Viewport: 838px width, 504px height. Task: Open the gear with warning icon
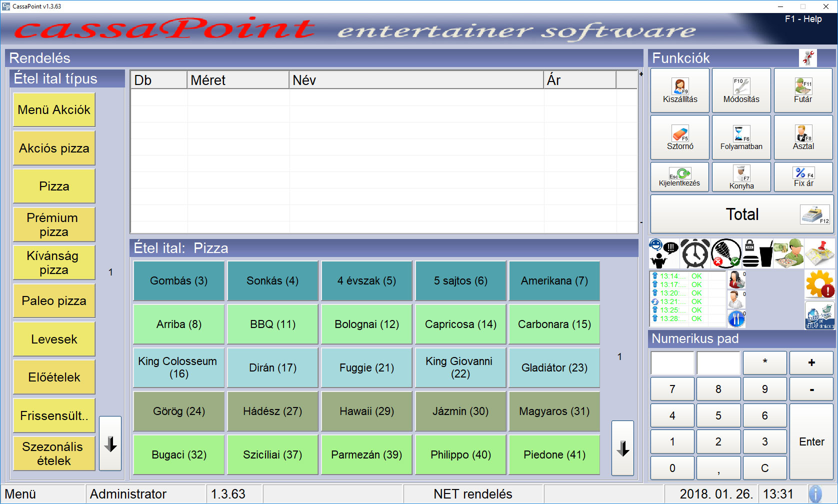click(x=819, y=284)
